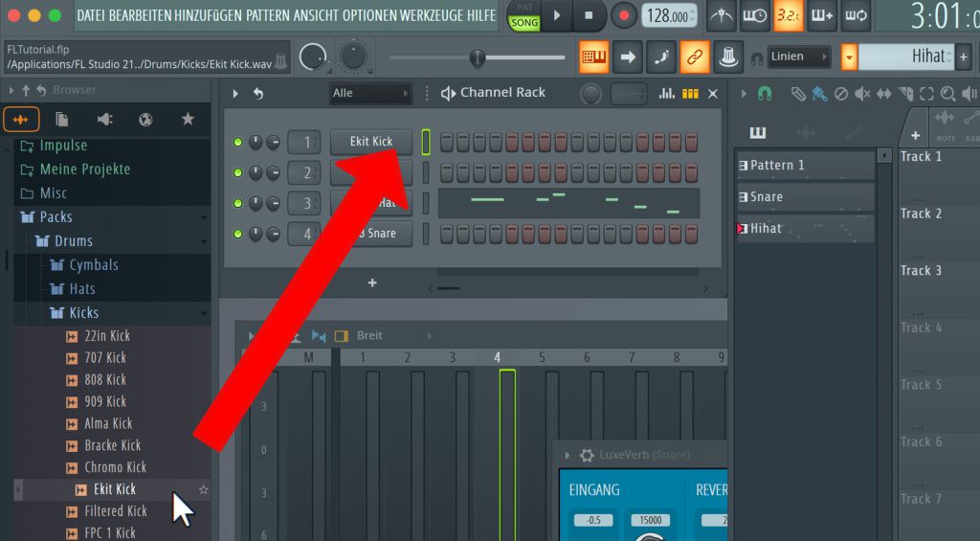
Task: Mute channel 2 via its green LED
Action: (x=237, y=172)
